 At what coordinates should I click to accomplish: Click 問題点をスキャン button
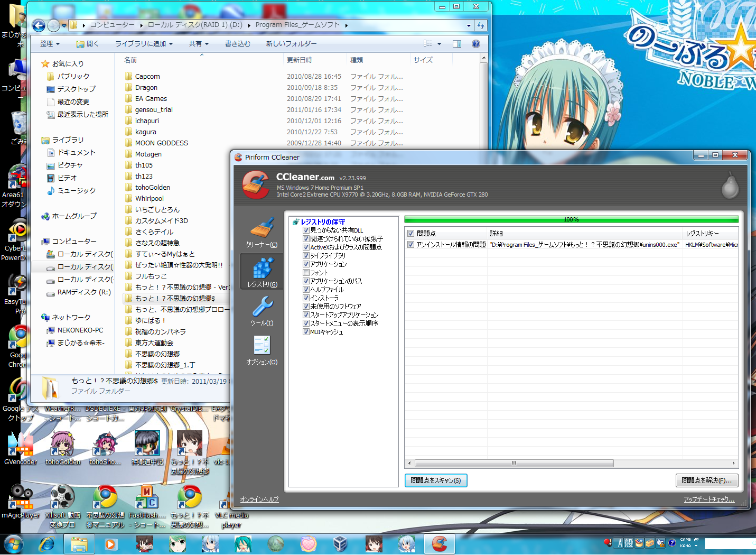point(436,480)
